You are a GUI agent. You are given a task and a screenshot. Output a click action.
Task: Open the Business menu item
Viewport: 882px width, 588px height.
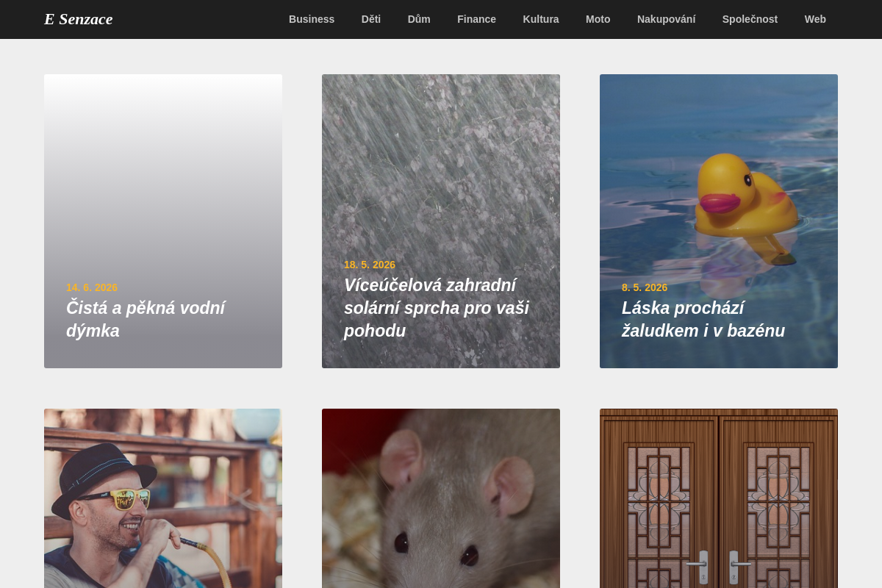(x=312, y=19)
